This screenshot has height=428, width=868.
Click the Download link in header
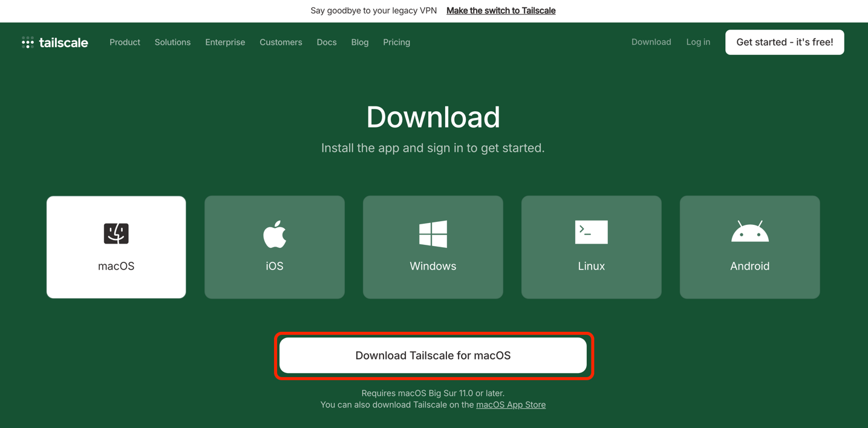point(651,42)
